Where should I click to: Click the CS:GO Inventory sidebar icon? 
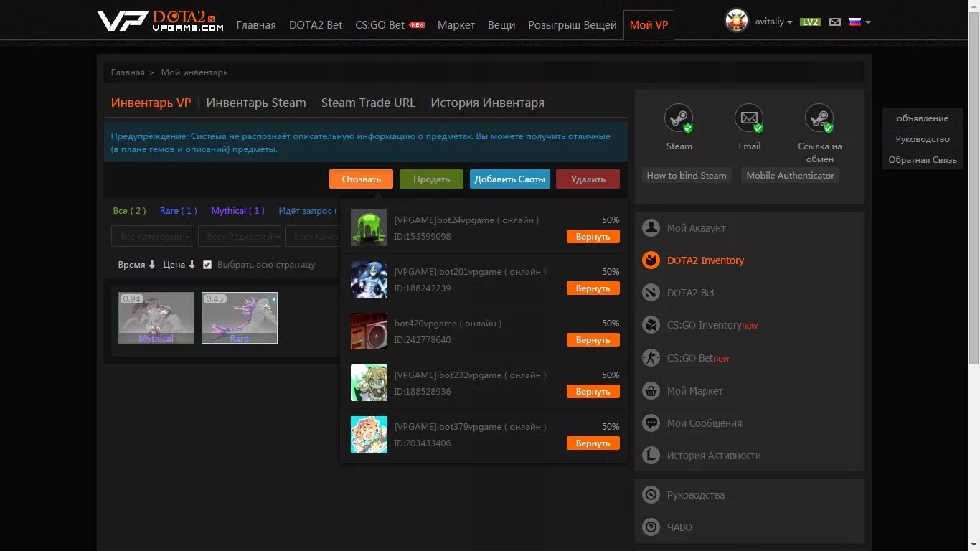point(651,325)
